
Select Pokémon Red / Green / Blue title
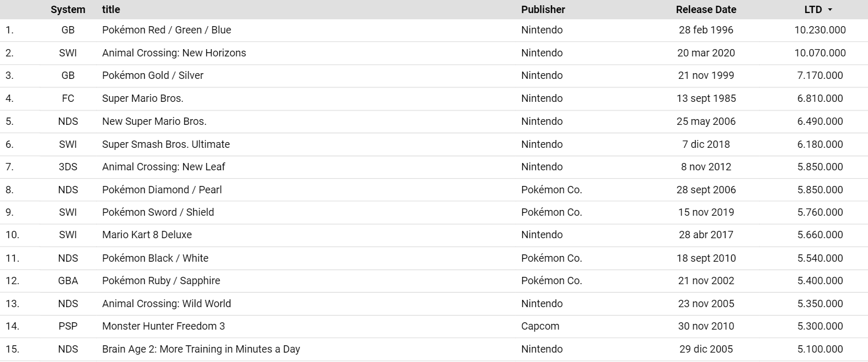pyautogui.click(x=167, y=30)
